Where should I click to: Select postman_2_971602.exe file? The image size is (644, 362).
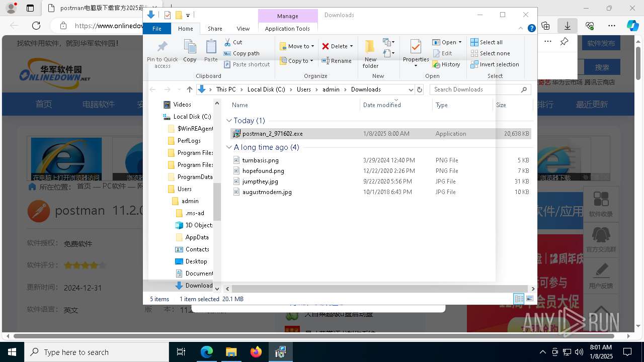[x=381, y=134]
